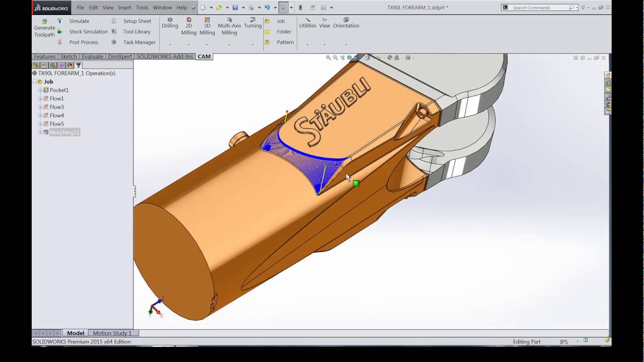Viewport: 644px width, 362px height.
Task: Click the Zoom to Fit magnifier icon
Action: pos(329,58)
